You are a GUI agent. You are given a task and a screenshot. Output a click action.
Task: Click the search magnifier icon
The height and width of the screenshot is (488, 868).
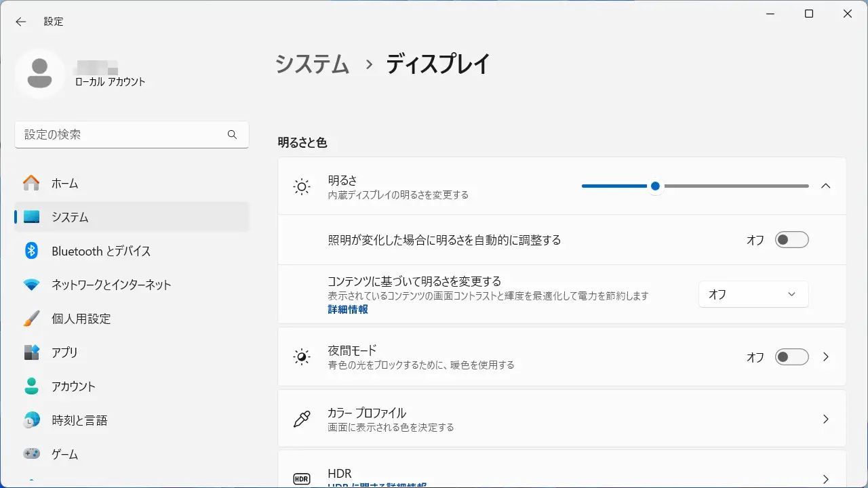tap(232, 135)
